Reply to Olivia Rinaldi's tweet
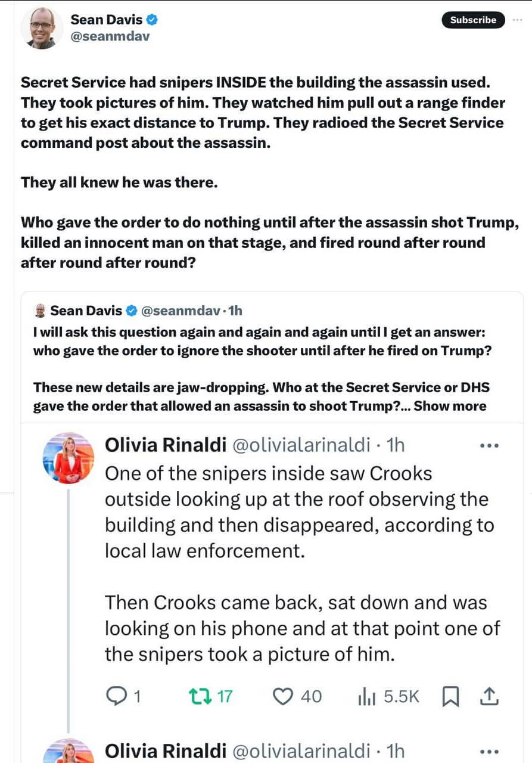 coord(116,696)
